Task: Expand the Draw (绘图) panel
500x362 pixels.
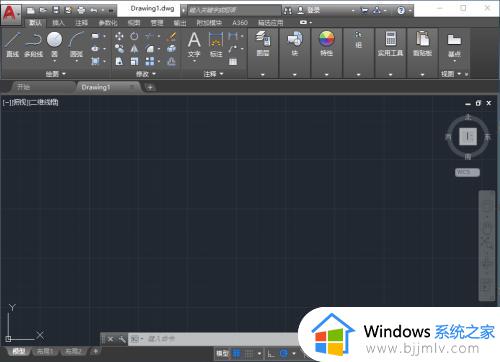Action: [x=56, y=74]
